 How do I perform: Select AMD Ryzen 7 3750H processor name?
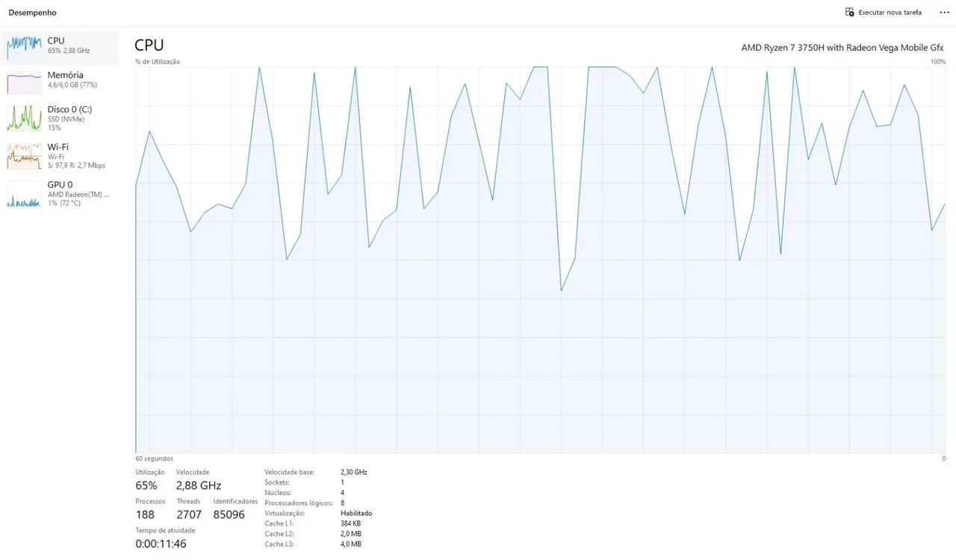[842, 48]
